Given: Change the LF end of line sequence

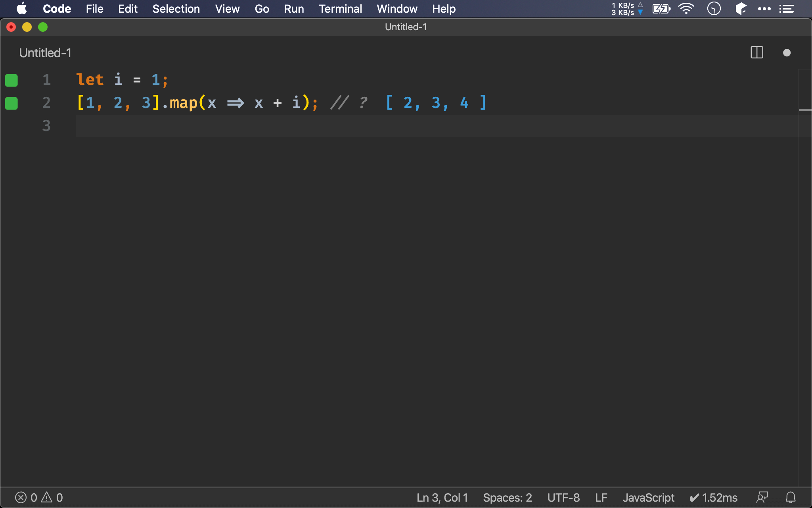Looking at the screenshot, I should [x=601, y=497].
